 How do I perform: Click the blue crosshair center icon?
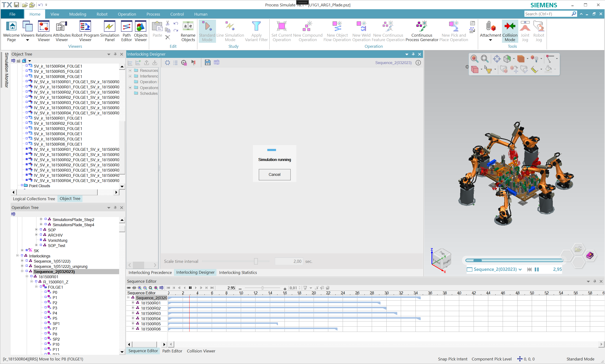pyautogui.click(x=497, y=59)
